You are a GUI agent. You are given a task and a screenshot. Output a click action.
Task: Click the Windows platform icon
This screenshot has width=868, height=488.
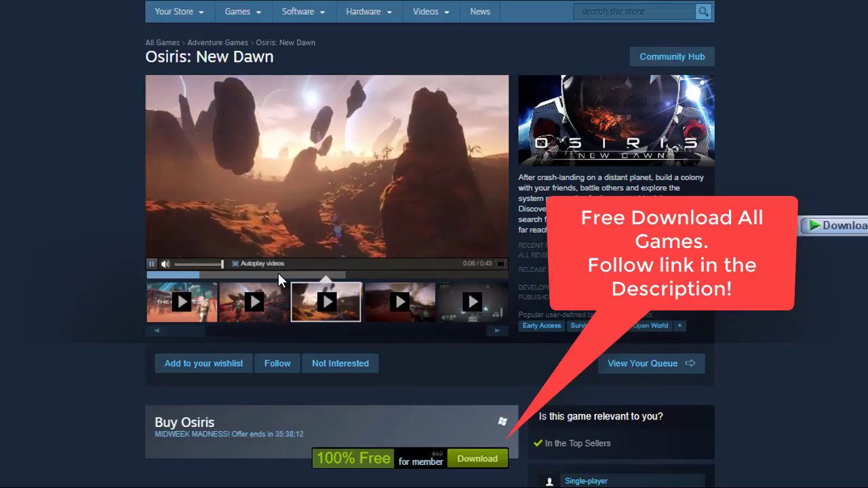point(502,422)
